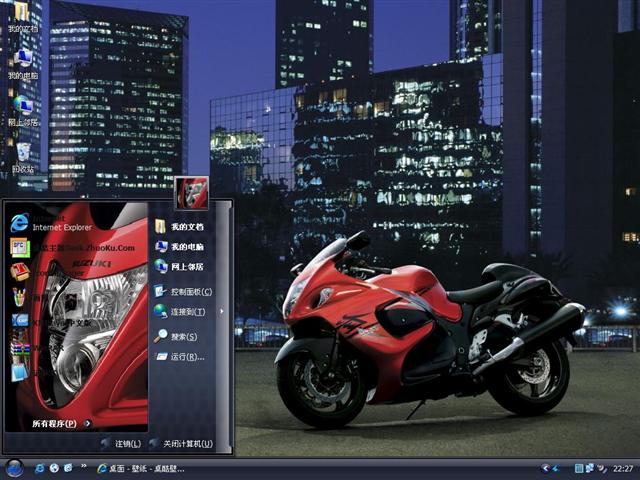This screenshot has height=480, width=640.
Task: Open the 运行(R)... run dialog
Action: point(186,357)
